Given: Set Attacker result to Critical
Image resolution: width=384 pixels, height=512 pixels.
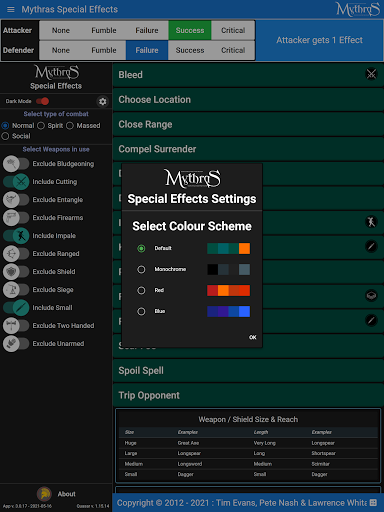Looking at the screenshot, I should pos(233,30).
